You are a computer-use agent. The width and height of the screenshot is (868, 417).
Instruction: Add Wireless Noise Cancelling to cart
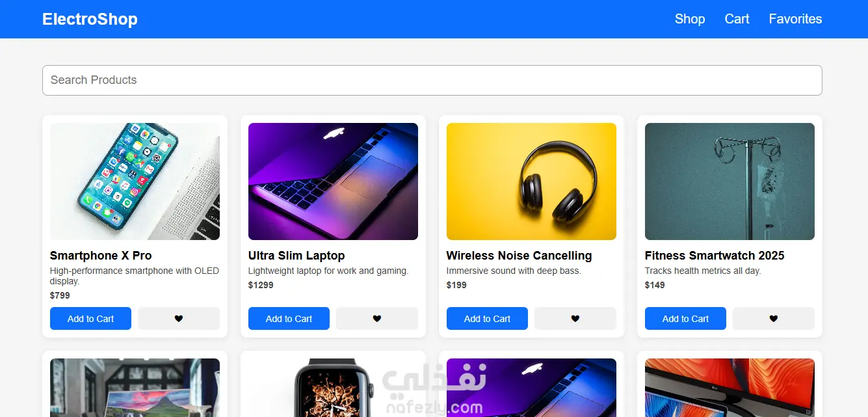point(487,319)
